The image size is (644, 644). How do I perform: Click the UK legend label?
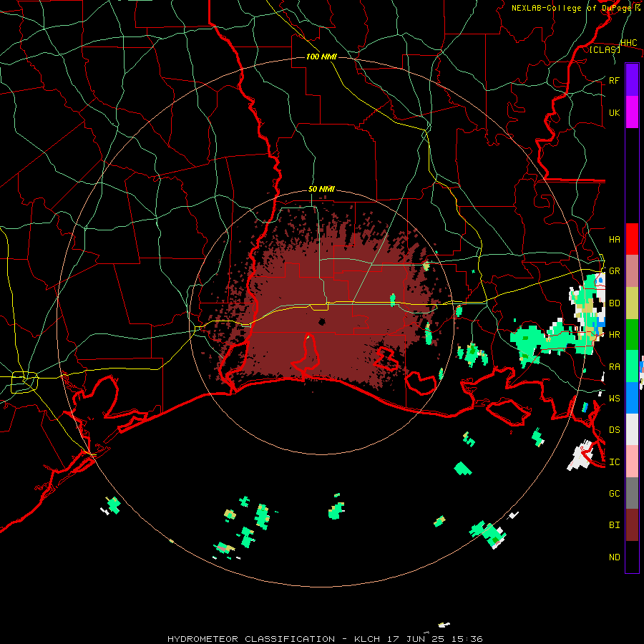tap(614, 112)
